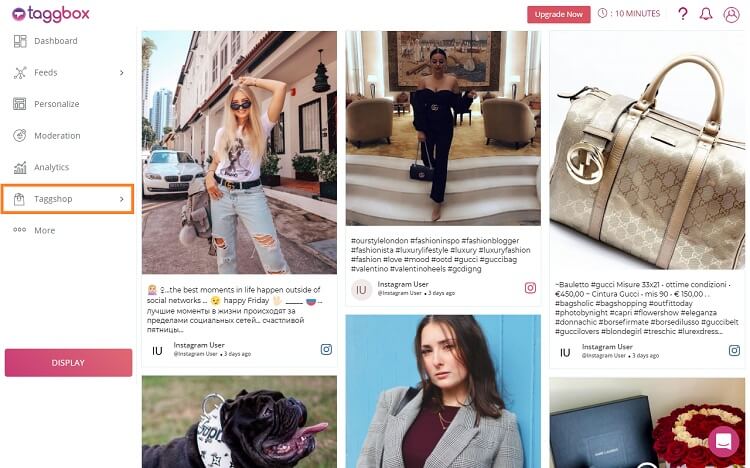Viewport: 750px width, 468px height.
Task: Click the 10 MINUTES timer indicator
Action: (629, 13)
